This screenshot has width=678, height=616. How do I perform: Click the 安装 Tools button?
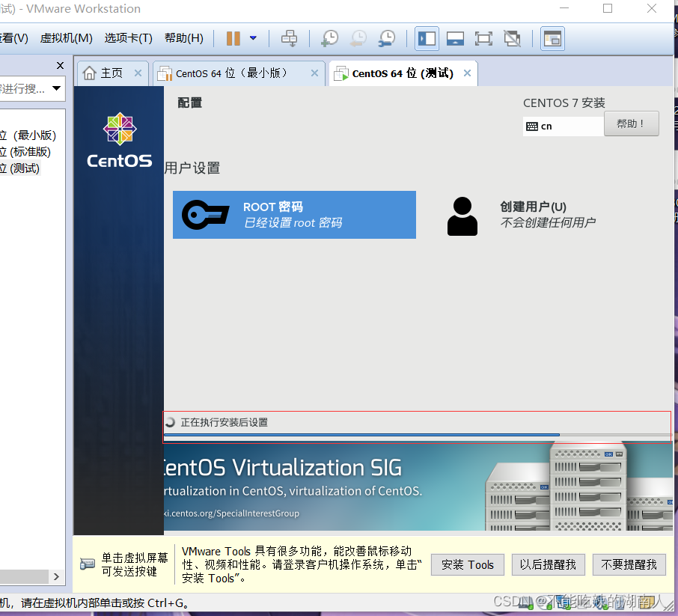(468, 564)
